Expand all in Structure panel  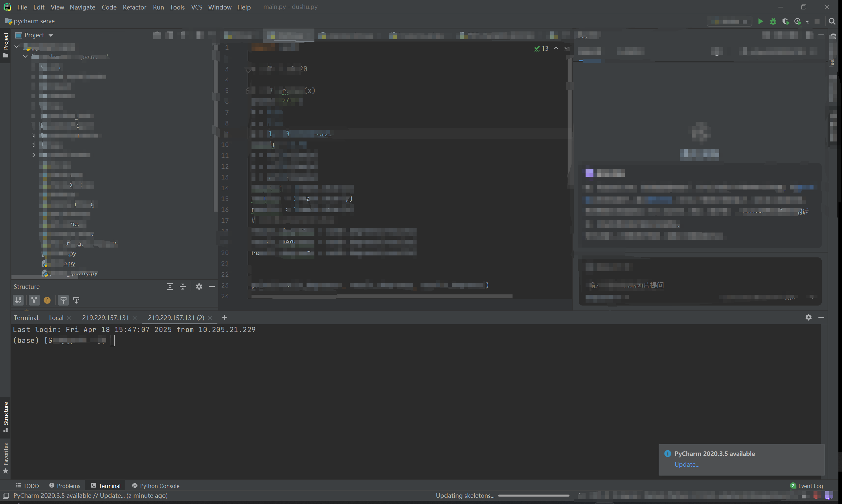pyautogui.click(x=170, y=287)
